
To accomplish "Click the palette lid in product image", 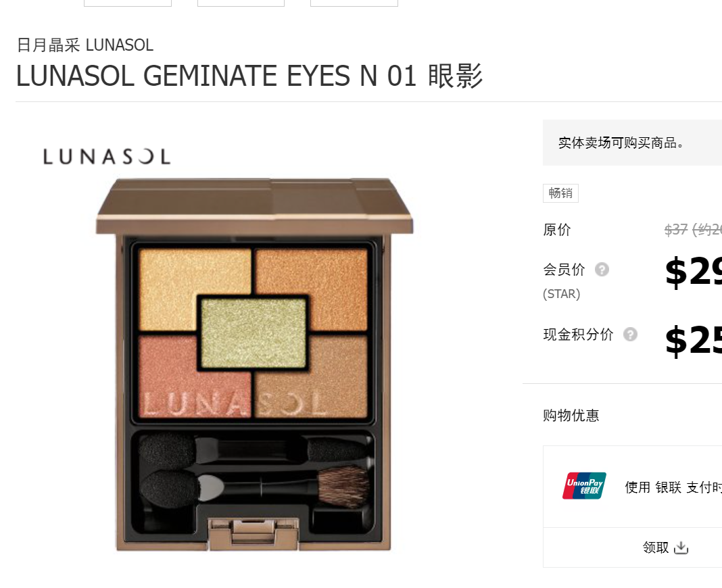I will [254, 206].
